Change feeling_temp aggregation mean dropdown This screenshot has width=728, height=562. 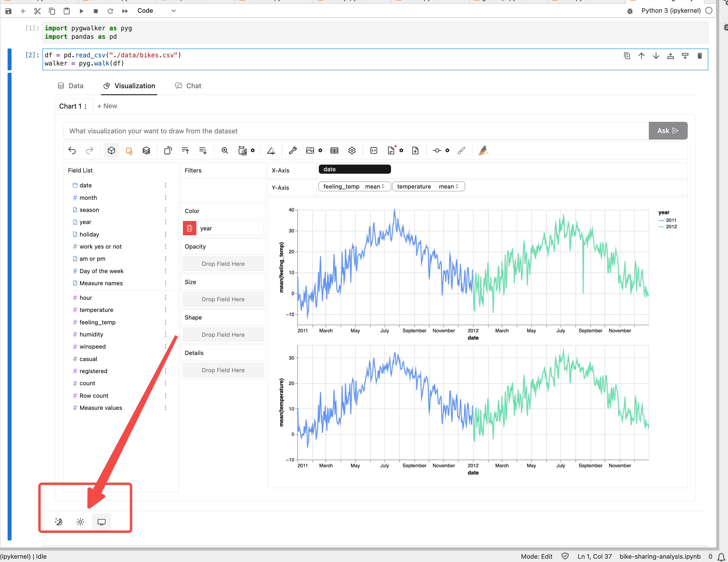pos(375,186)
